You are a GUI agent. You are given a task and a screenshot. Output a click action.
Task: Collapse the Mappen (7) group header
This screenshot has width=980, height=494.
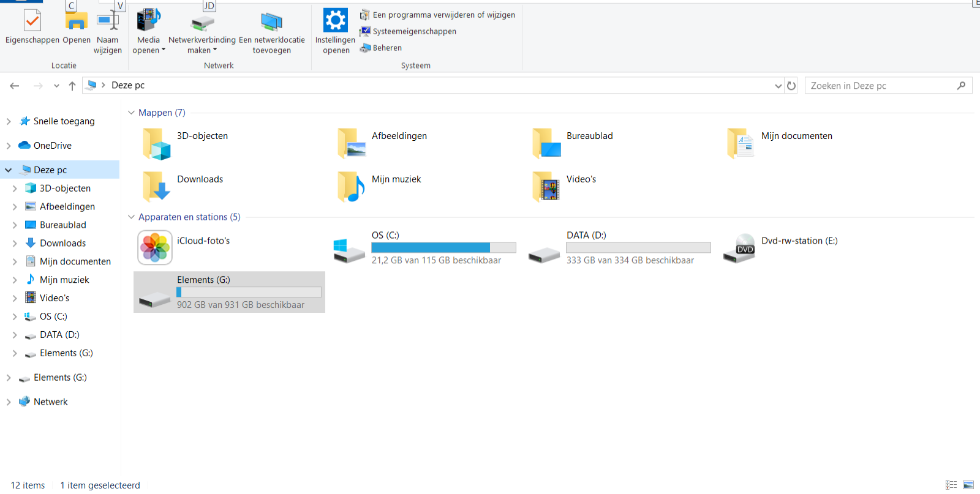[131, 113]
